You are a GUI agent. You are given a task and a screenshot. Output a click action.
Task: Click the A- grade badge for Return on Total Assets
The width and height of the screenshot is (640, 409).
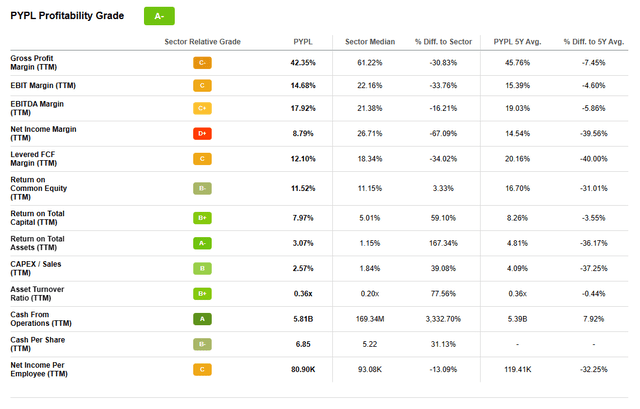pyautogui.click(x=203, y=243)
